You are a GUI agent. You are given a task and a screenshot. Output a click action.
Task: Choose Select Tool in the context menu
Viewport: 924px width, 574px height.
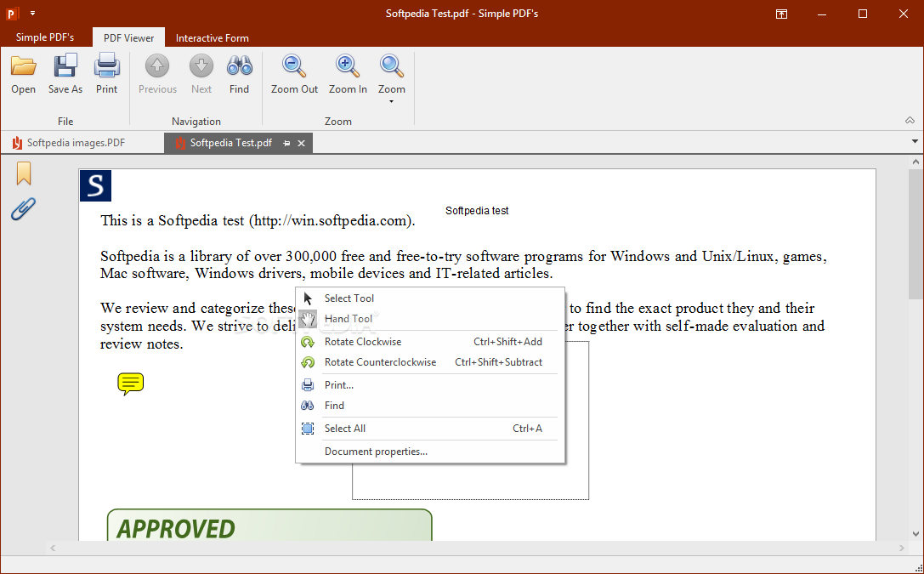430,298
